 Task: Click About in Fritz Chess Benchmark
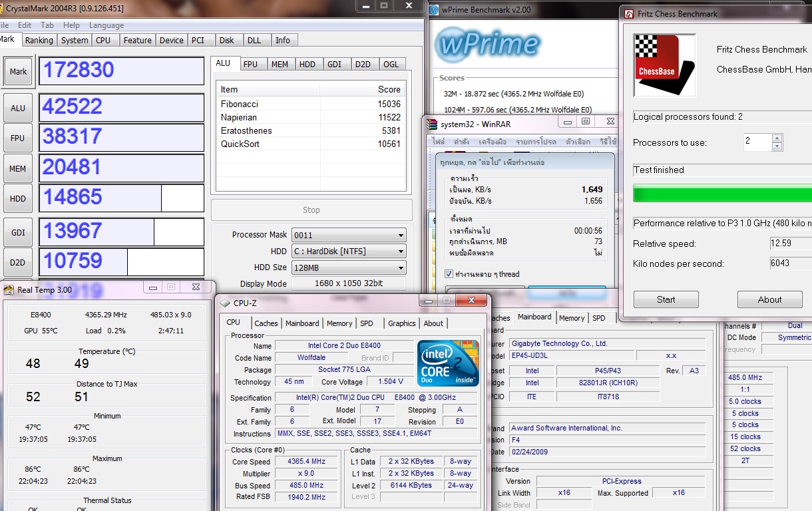(x=770, y=299)
